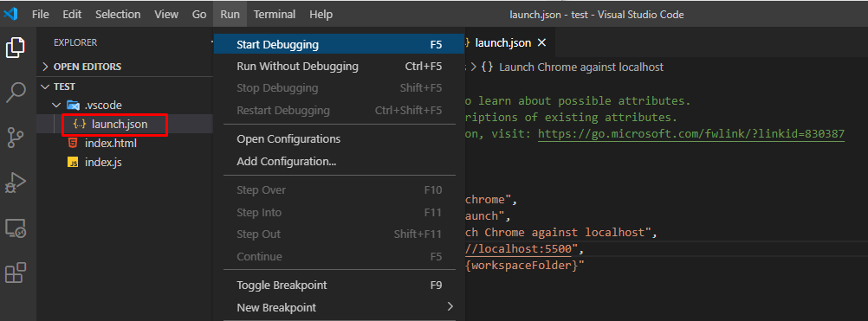Viewport: 868px width, 321px height.
Task: Click the braces icon beside launch.json
Action: click(80, 125)
